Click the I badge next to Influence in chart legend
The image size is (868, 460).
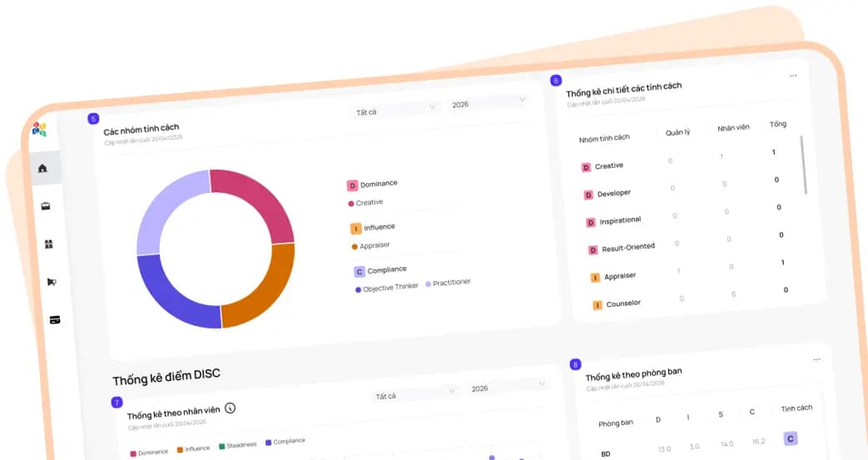(x=356, y=229)
